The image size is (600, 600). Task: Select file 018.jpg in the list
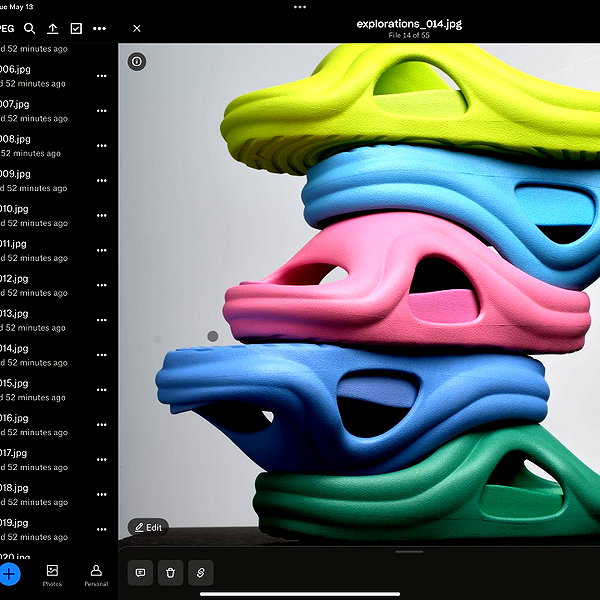point(59,494)
